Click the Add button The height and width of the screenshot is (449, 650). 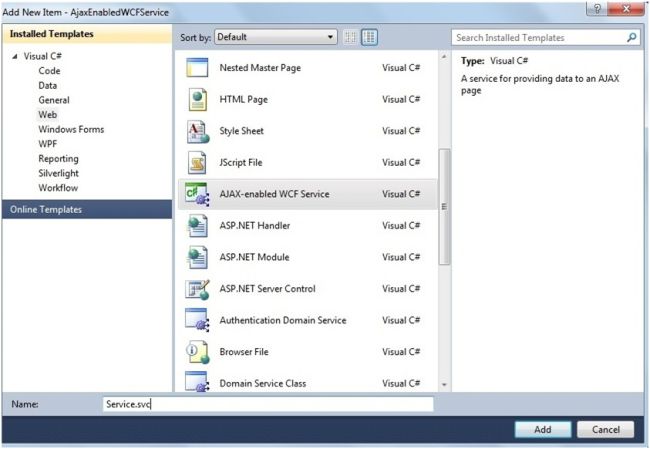click(543, 430)
